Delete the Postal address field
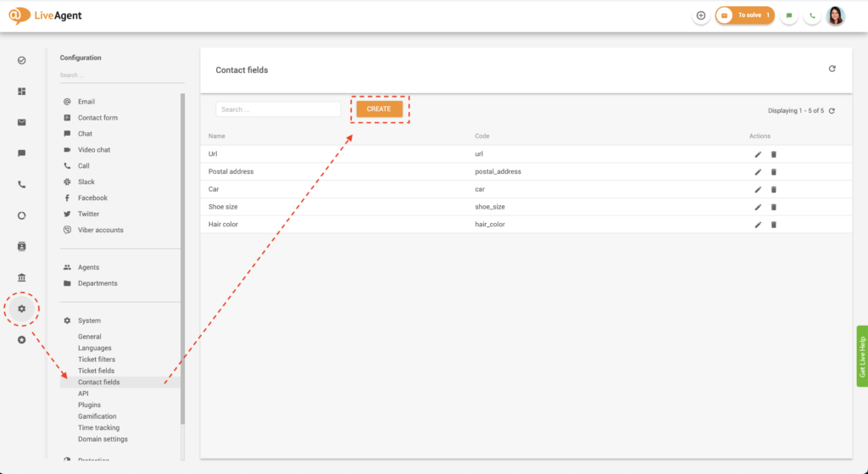The width and height of the screenshot is (868, 474). tap(773, 172)
